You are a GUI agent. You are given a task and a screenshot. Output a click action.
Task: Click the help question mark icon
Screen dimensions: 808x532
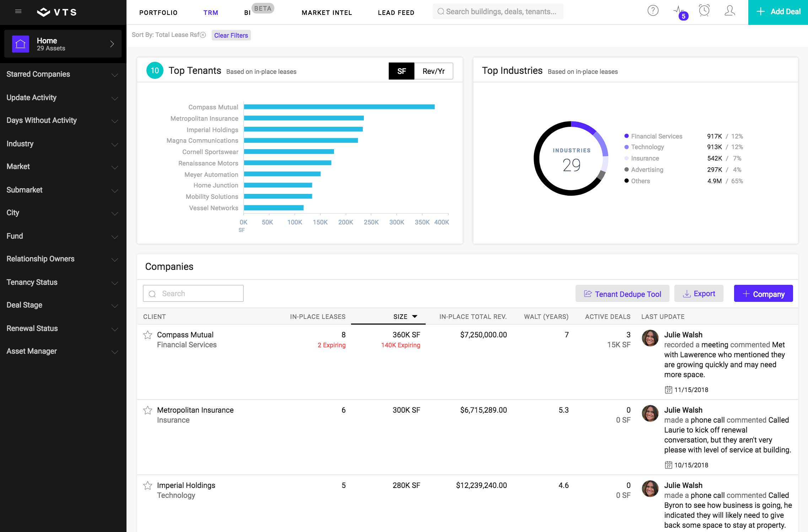tap(653, 11)
